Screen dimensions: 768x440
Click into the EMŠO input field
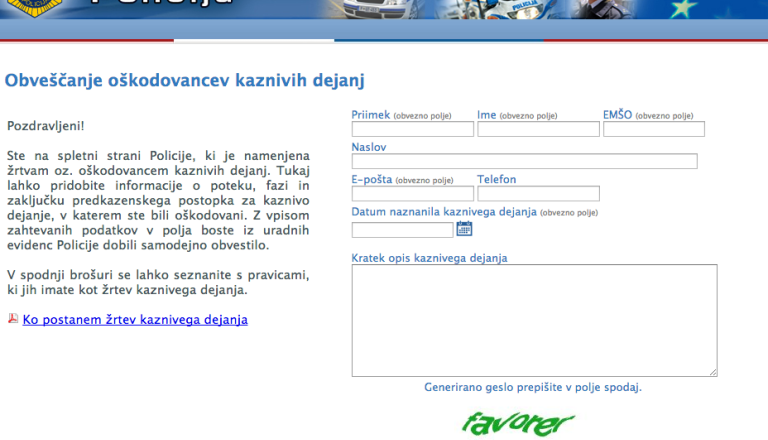coord(653,129)
